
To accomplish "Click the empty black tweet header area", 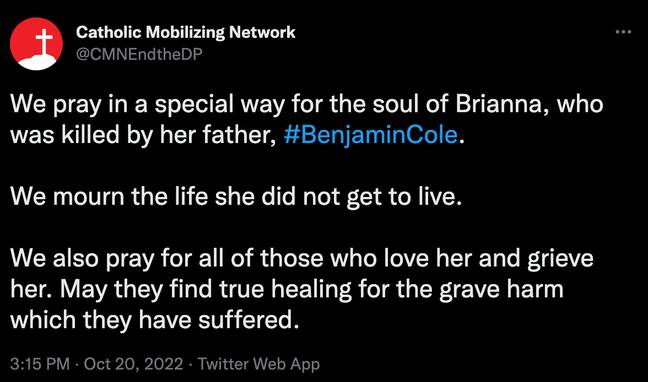I will point(455,43).
